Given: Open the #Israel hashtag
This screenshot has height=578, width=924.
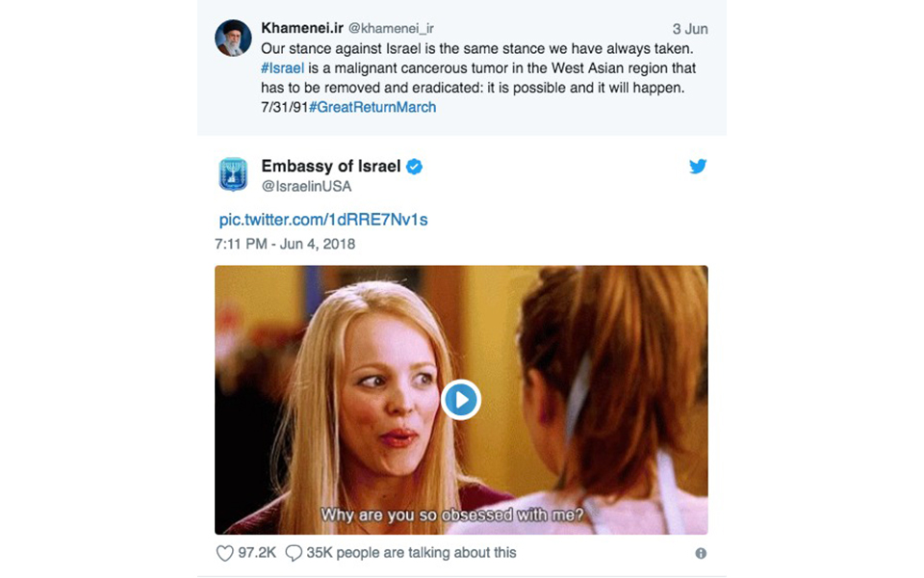Looking at the screenshot, I should [x=283, y=68].
